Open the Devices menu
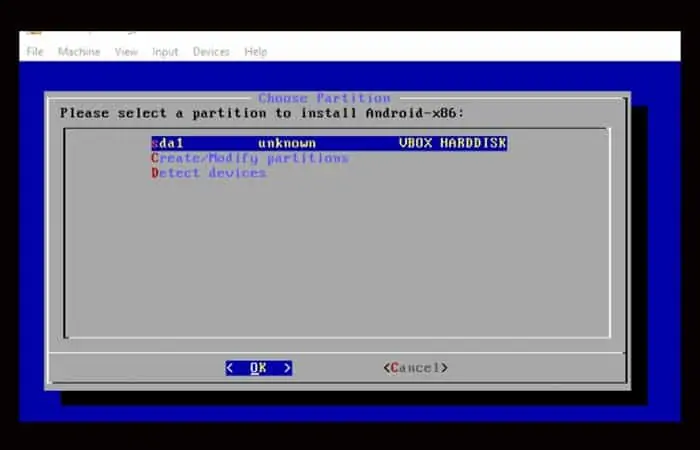This screenshot has height=450, width=700. tap(211, 52)
